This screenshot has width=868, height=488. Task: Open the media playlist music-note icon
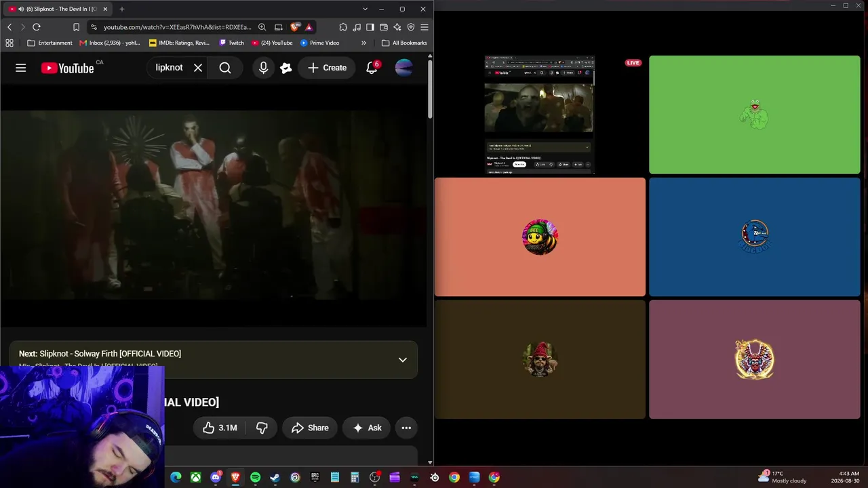pos(357,27)
